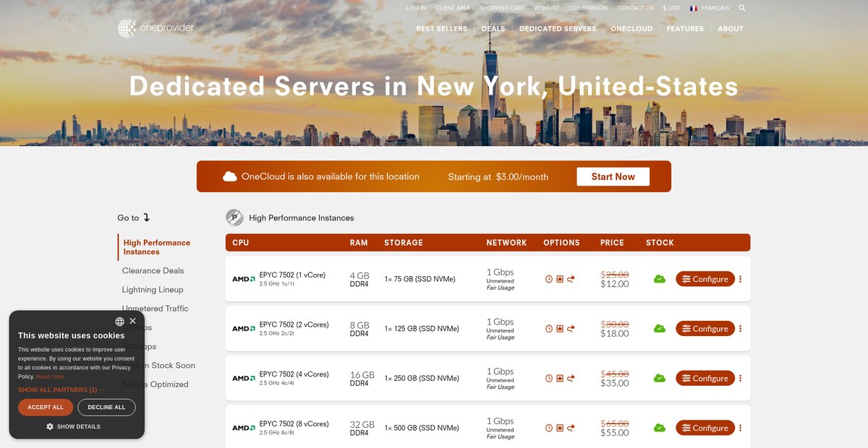Click the white cloud icon in the OneCloud banner
868x448 pixels.
click(230, 176)
